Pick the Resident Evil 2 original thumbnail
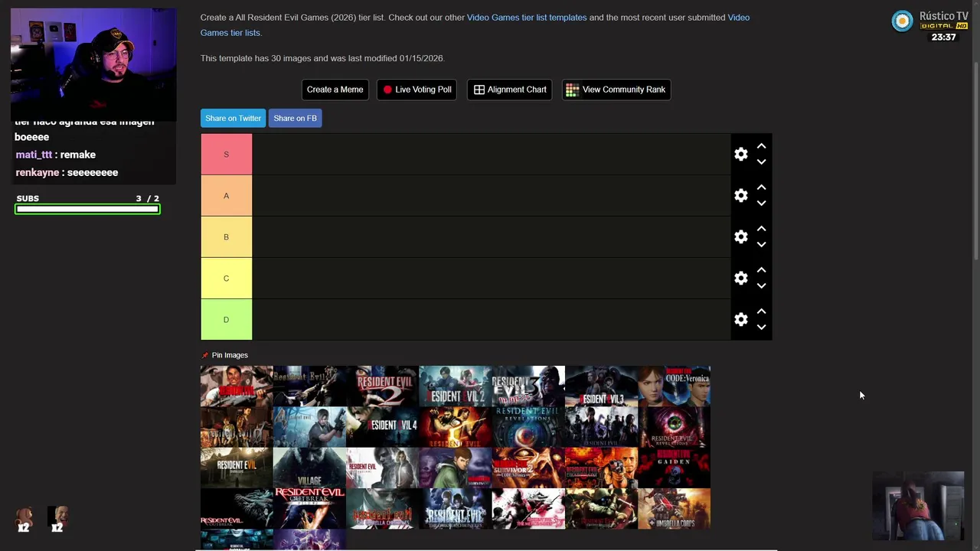This screenshot has width=980, height=551. point(382,386)
